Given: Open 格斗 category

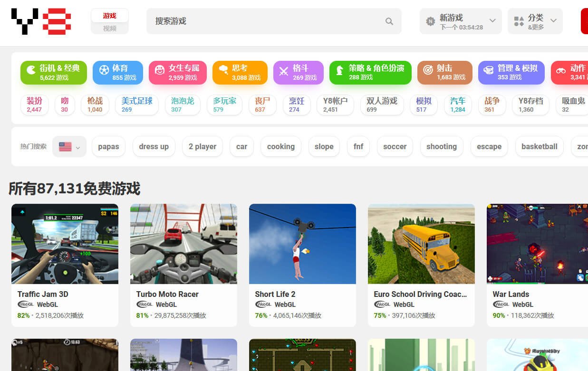Looking at the screenshot, I should (299, 73).
